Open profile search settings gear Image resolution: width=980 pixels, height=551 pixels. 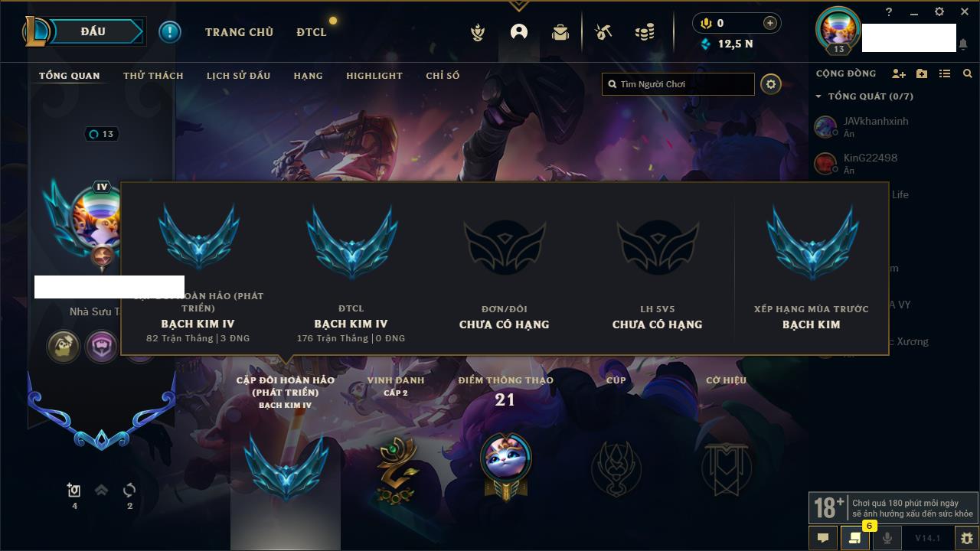[x=771, y=84]
